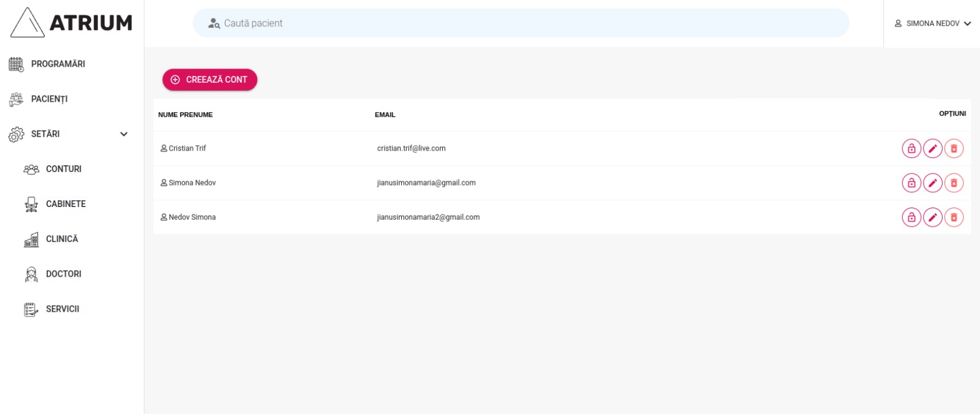Go to Pacienți page
The width and height of the screenshot is (980, 414).
49,99
